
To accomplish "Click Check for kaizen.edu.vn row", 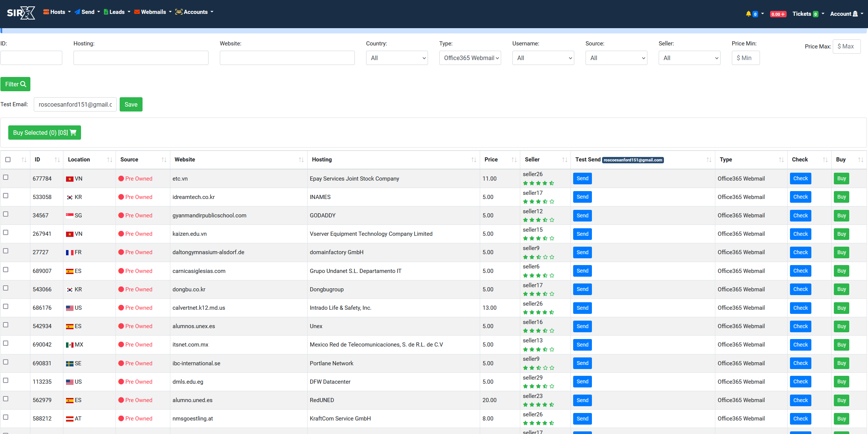I will 800,234.
